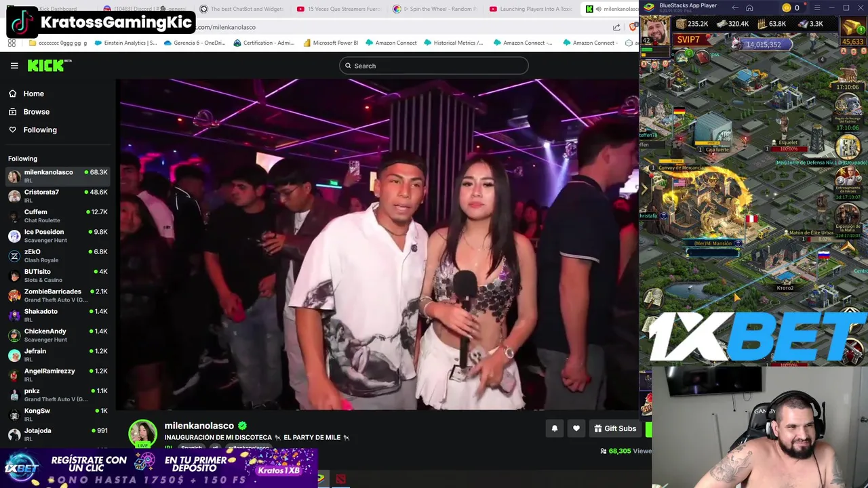Open ChickenAndy channel from sidebar

pyautogui.click(x=58, y=335)
